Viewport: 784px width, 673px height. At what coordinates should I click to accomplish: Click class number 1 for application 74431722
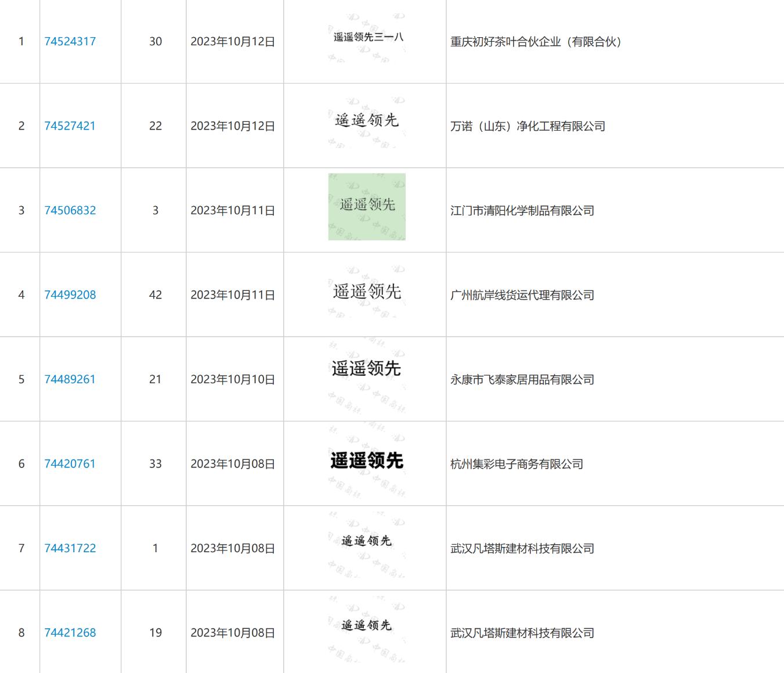click(x=156, y=548)
